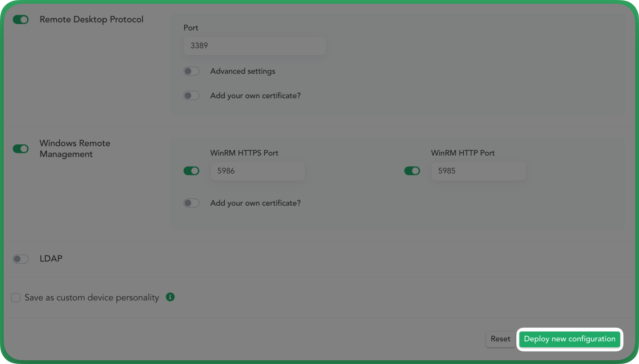
Task: Check Save as custom device personality
Action: click(x=16, y=298)
